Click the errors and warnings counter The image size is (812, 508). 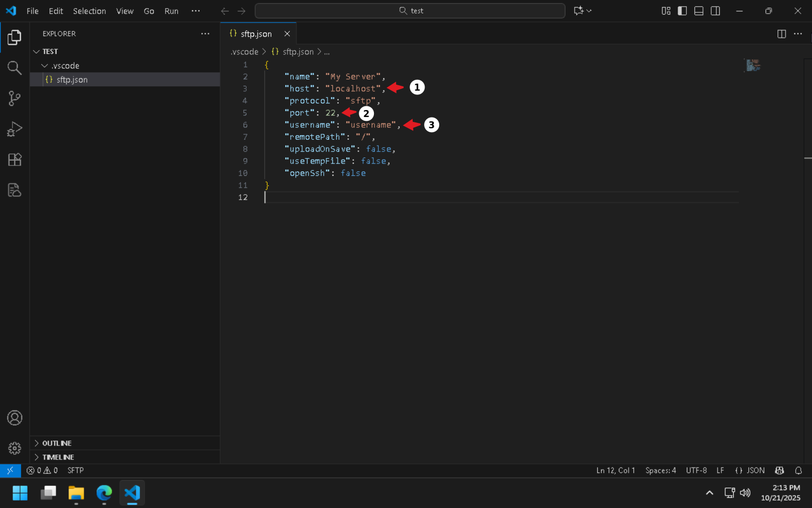coord(42,470)
